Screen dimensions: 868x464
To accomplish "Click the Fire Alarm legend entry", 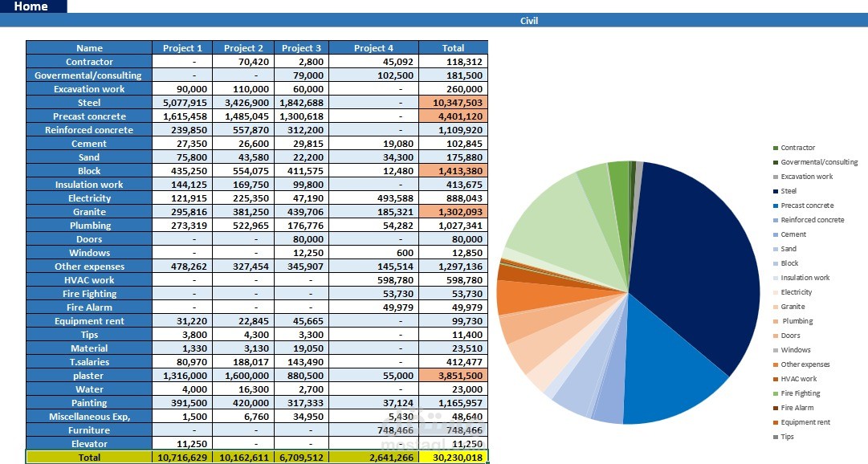I will coord(793,408).
